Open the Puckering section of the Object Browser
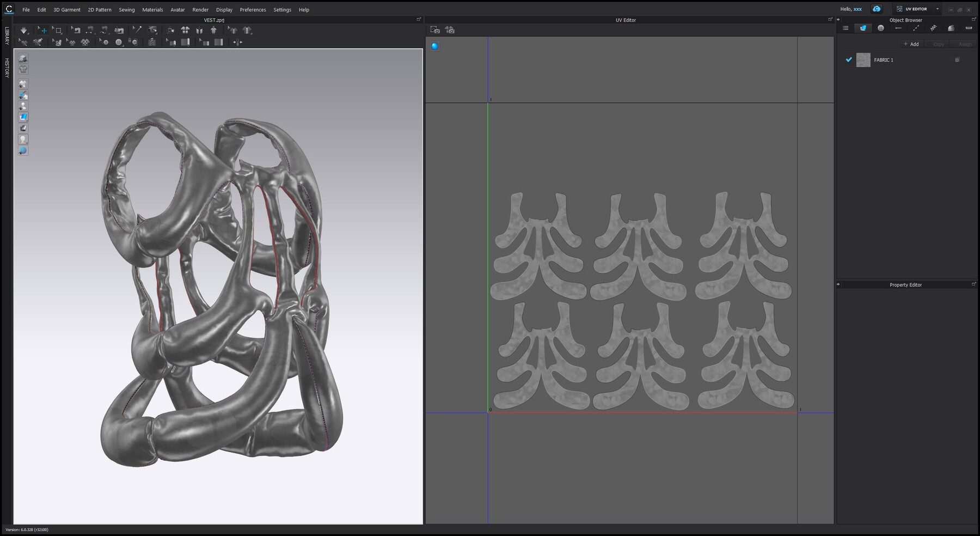The width and height of the screenshot is (980, 536). click(x=934, y=28)
